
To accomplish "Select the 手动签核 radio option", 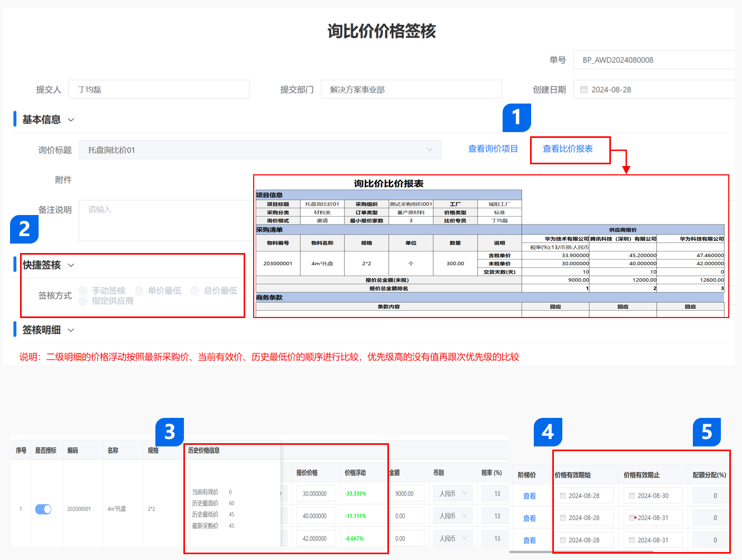I will point(84,291).
